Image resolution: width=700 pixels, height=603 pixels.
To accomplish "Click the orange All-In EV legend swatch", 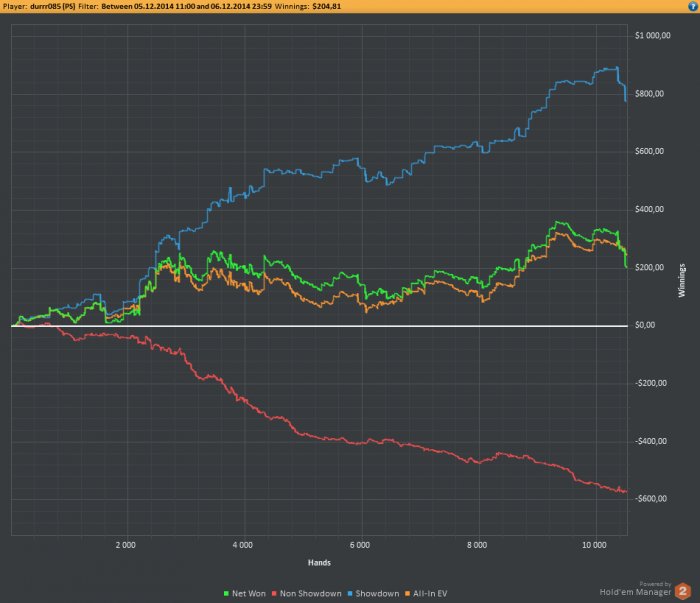I will click(x=407, y=594).
